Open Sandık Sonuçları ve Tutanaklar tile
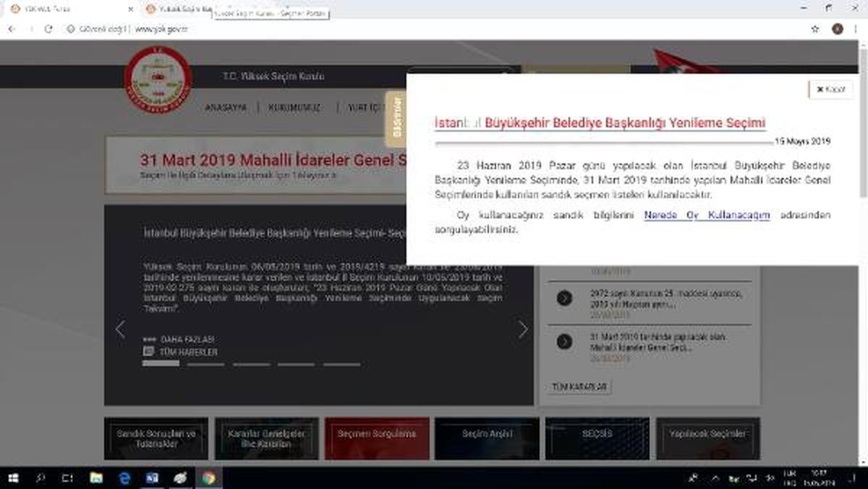868x489 pixels. point(156,438)
